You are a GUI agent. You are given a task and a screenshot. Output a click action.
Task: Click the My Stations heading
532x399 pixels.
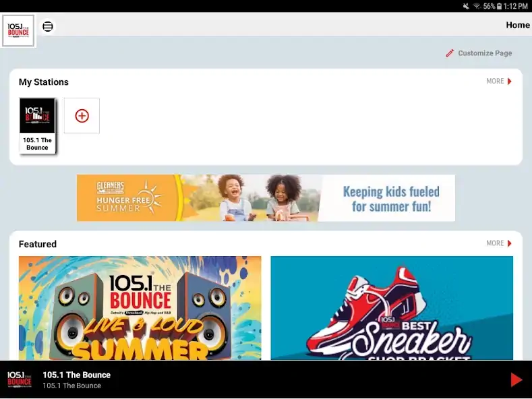pos(43,82)
